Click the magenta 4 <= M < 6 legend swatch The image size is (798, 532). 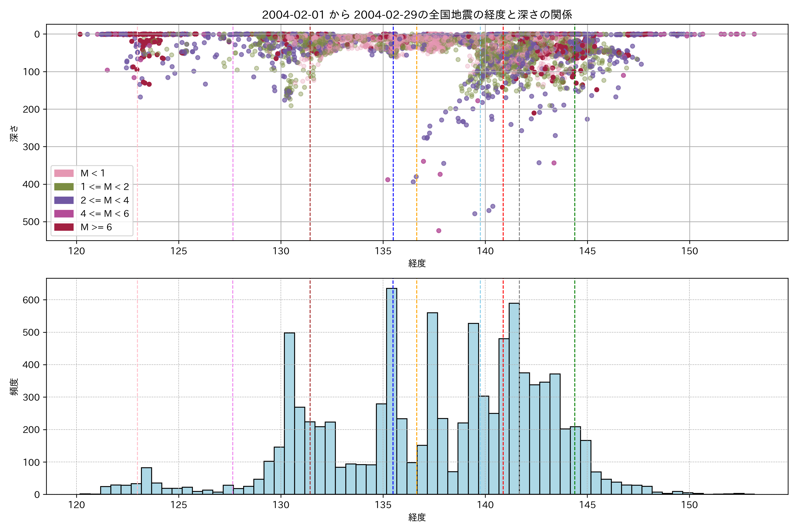pos(64,213)
